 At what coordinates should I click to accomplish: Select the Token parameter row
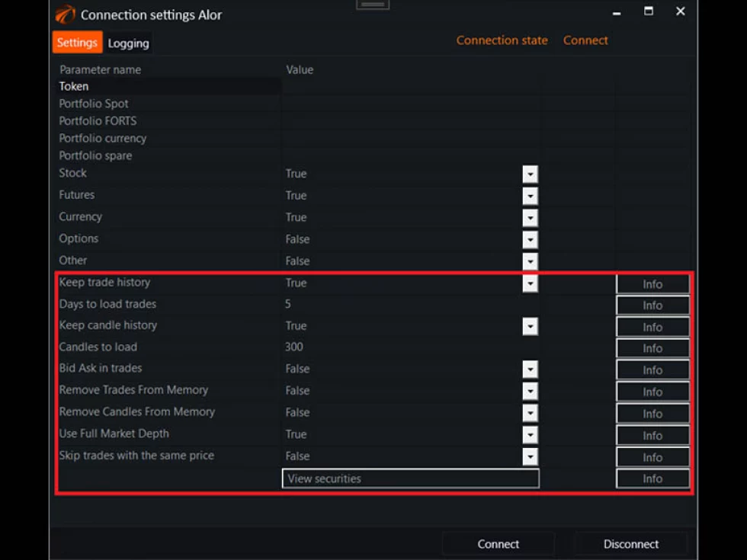169,87
